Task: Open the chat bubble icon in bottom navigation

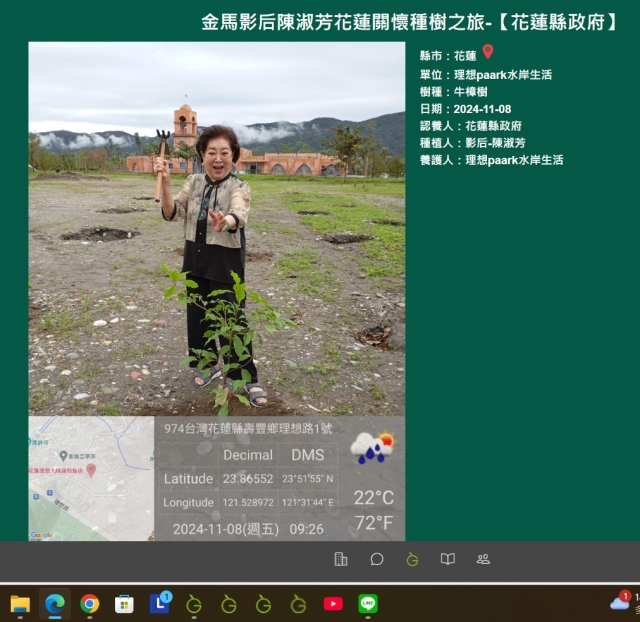Action: pyautogui.click(x=377, y=559)
